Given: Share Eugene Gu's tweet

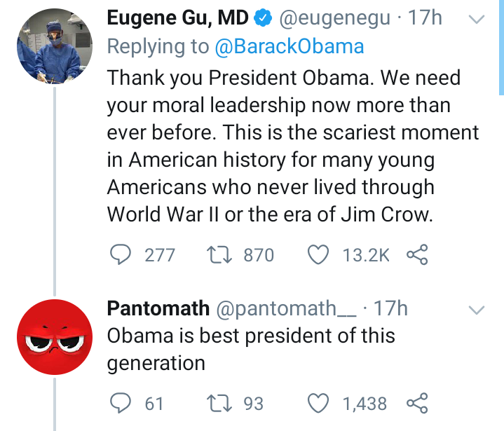Looking at the screenshot, I should click(417, 255).
